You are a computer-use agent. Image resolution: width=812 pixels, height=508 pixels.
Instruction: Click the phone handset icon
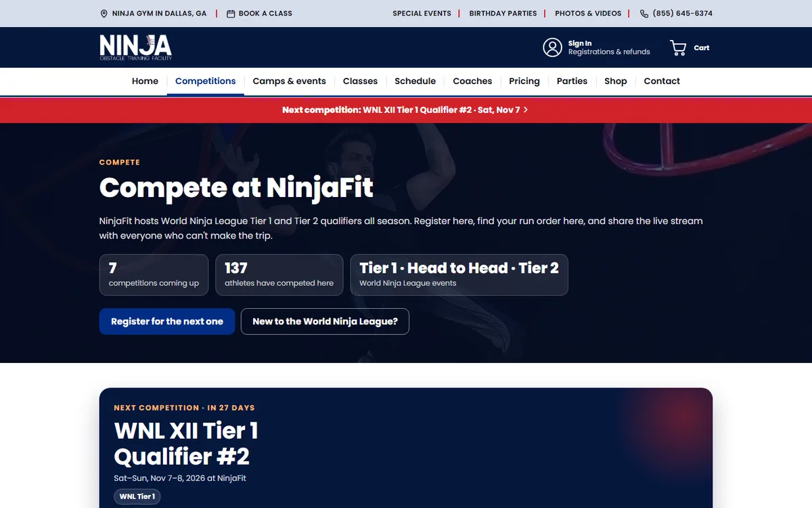pyautogui.click(x=644, y=14)
